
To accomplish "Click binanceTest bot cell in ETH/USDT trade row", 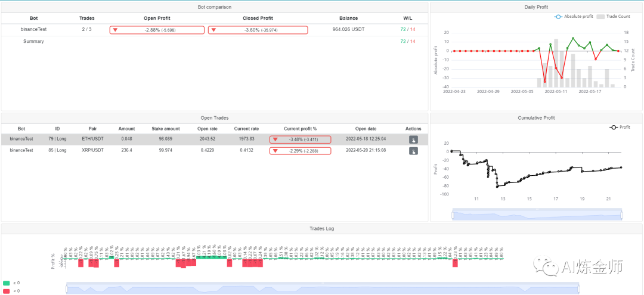I will (21, 139).
